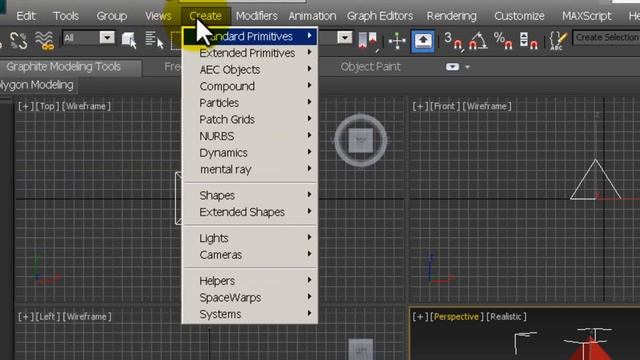The height and width of the screenshot is (360, 640).
Task: Expand Compound submenu
Action: tap(250, 86)
